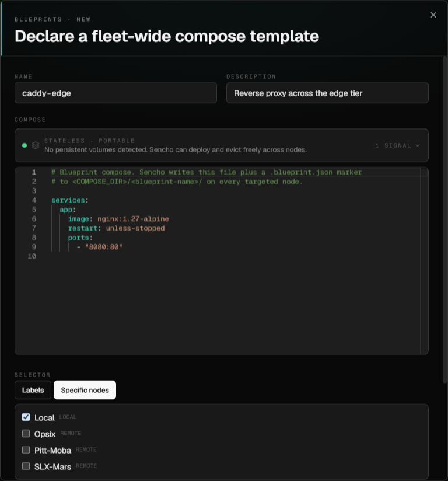This screenshot has width=448, height=481.
Task: Expand the 1 SIGNAL chevron
Action: point(417,145)
